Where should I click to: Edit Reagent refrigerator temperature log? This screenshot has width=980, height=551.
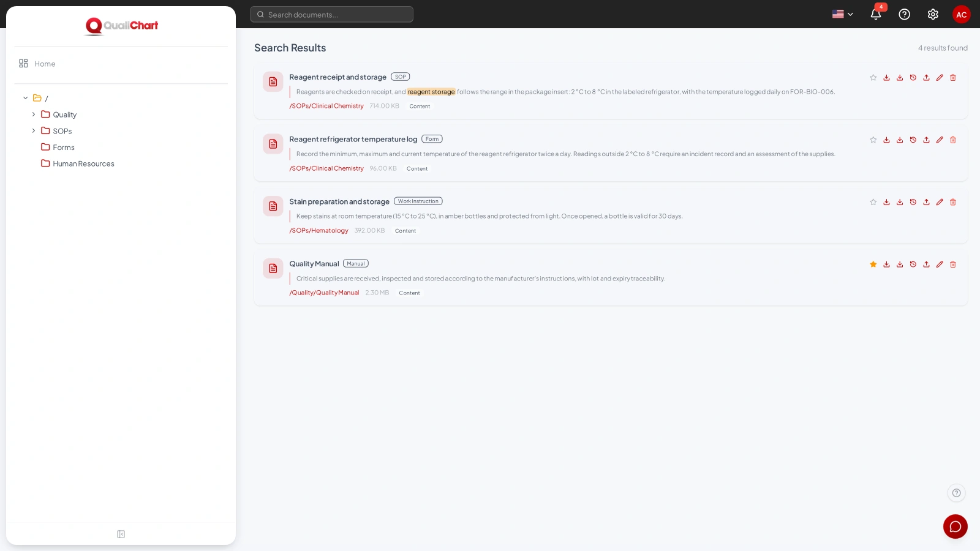coord(940,140)
